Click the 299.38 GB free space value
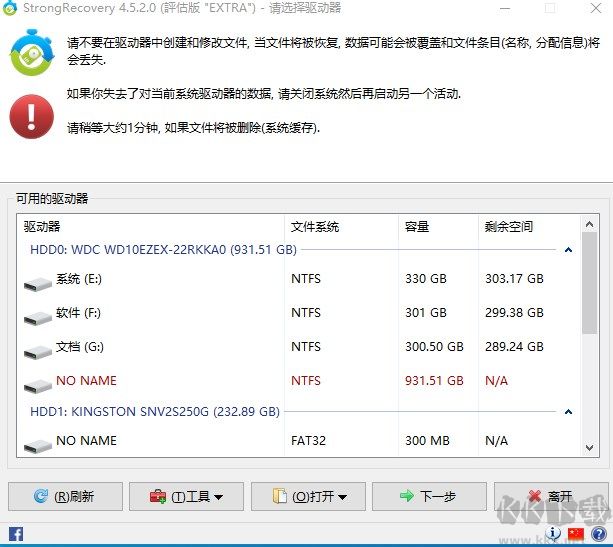Screen dimensions: 613x547 click(x=514, y=313)
